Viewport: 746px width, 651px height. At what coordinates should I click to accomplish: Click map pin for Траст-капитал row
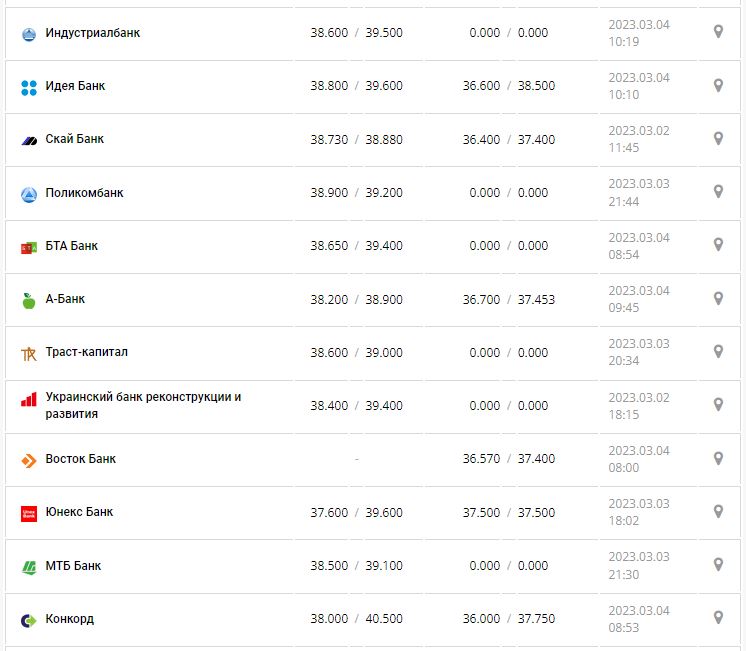718,351
